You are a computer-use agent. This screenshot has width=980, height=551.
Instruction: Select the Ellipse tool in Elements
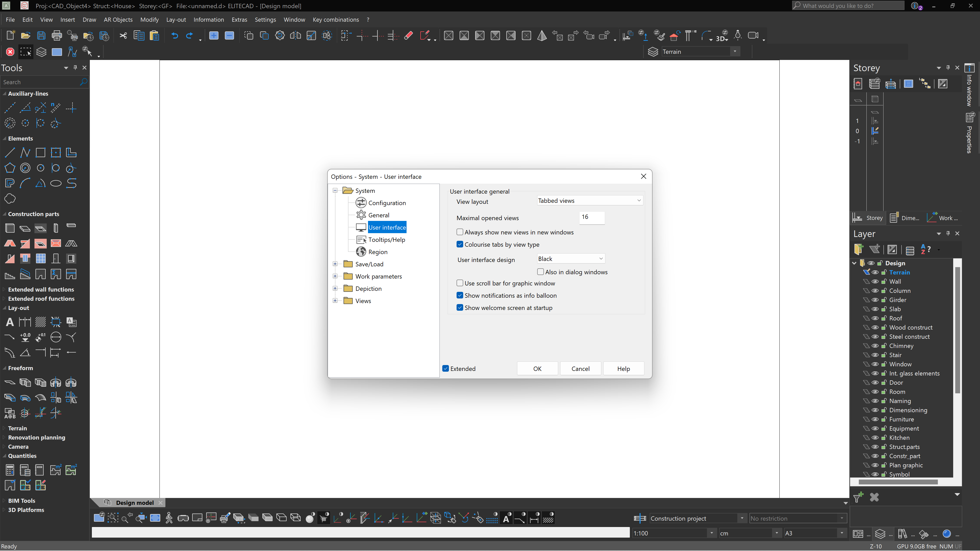(x=56, y=183)
